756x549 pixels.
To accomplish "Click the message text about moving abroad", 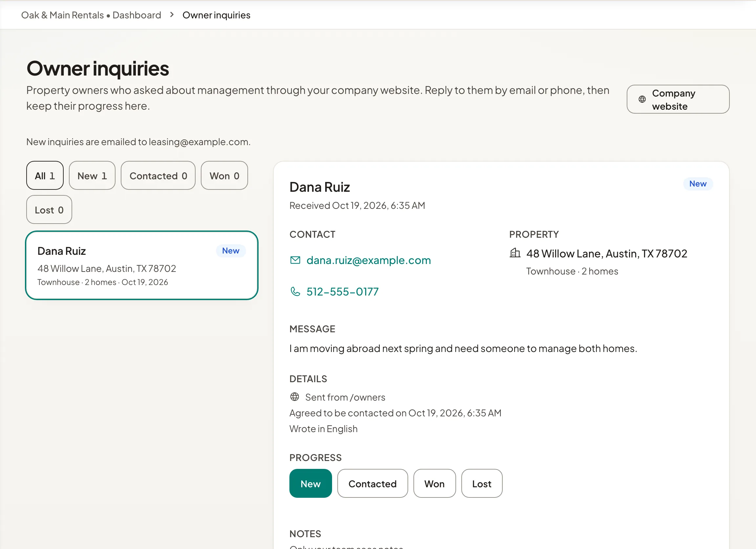I will 463,348.
